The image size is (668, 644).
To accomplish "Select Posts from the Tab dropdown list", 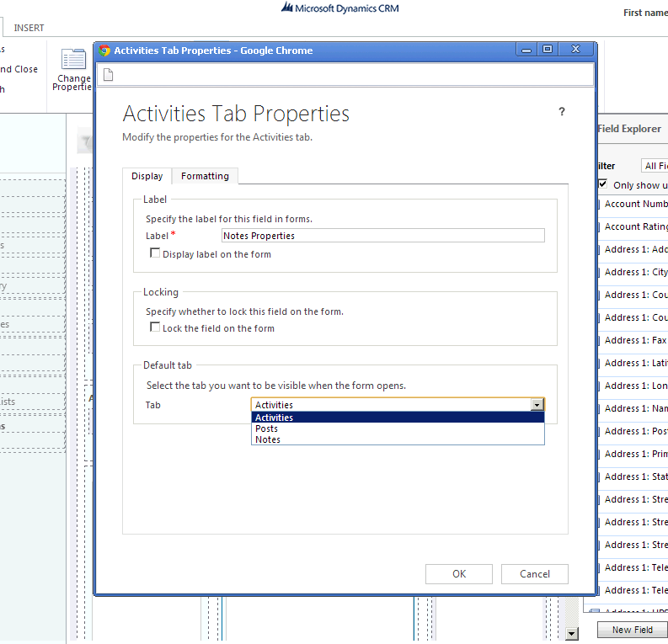I will [267, 428].
